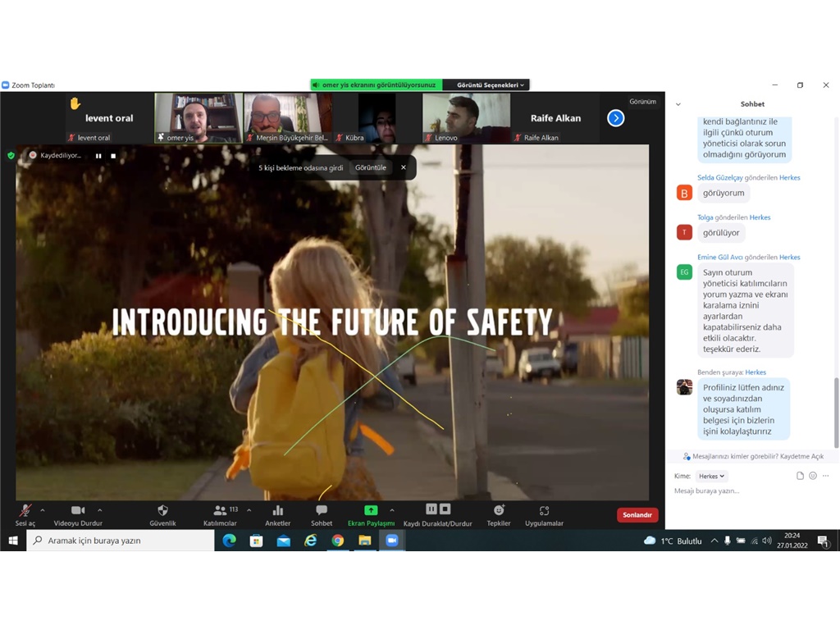The image size is (840, 630).
Task: Stop recording beside Kaydediliyor indicator
Action: [x=113, y=156]
